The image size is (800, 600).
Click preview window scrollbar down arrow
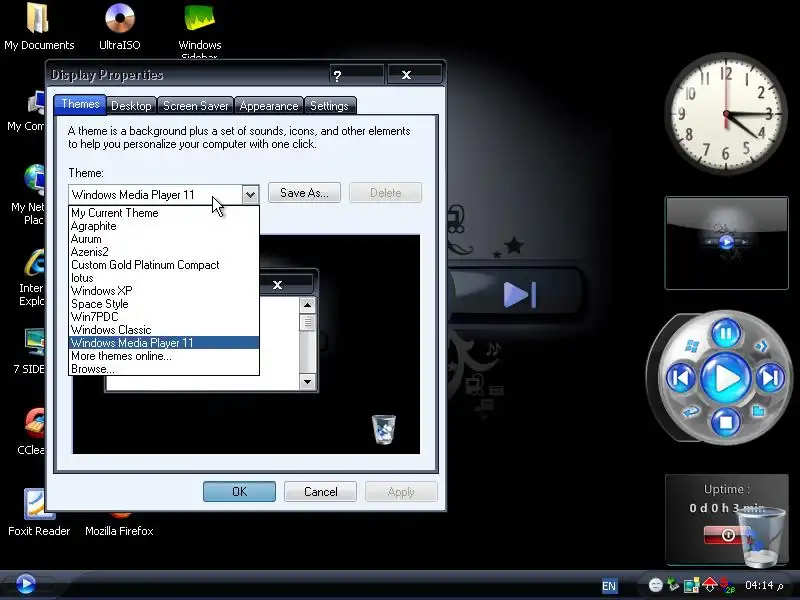(x=307, y=382)
